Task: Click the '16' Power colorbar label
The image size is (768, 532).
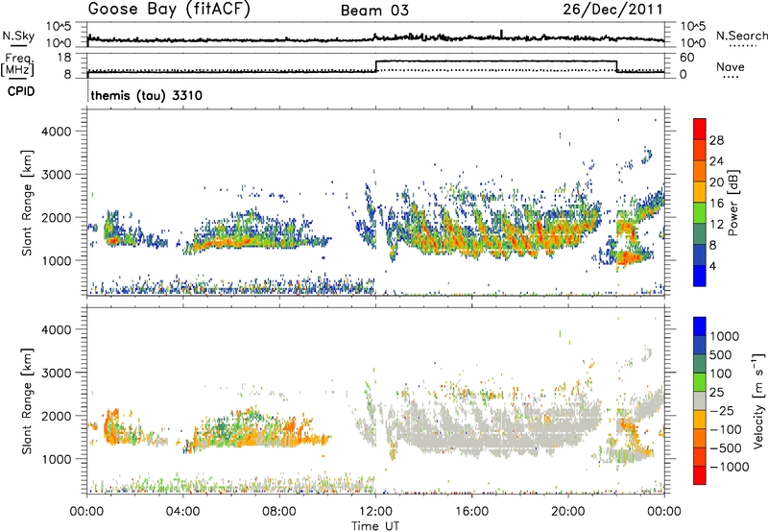Action: (716, 203)
